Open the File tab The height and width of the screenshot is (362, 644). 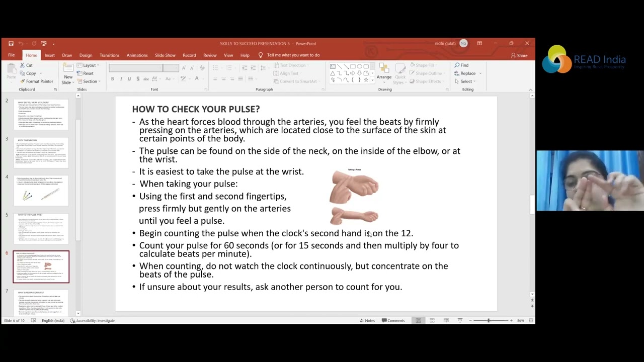[x=11, y=55]
